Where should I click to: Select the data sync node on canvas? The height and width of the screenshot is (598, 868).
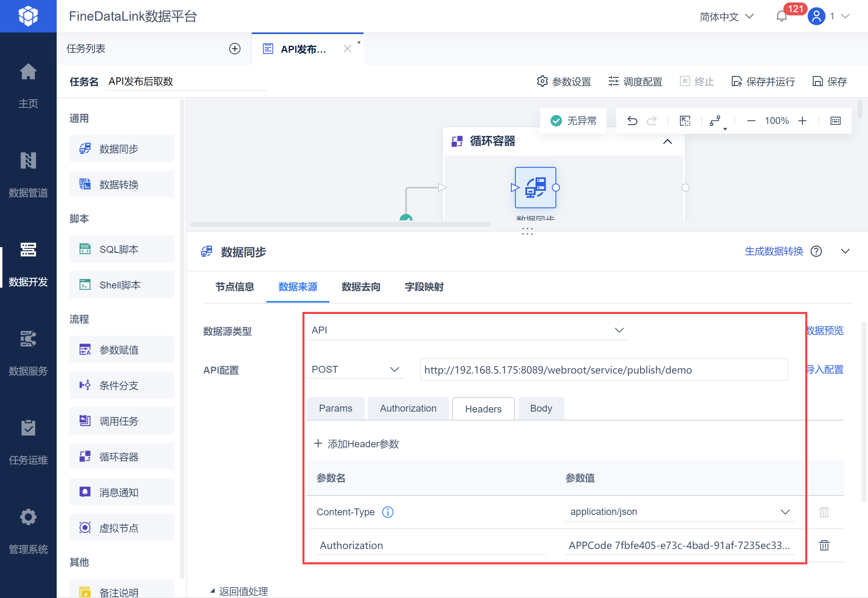click(x=535, y=188)
